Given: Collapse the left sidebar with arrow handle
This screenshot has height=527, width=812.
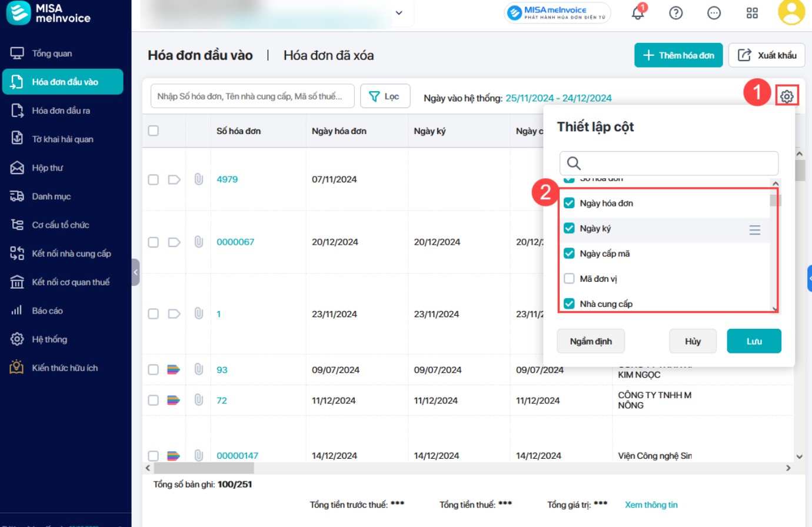Looking at the screenshot, I should (136, 272).
